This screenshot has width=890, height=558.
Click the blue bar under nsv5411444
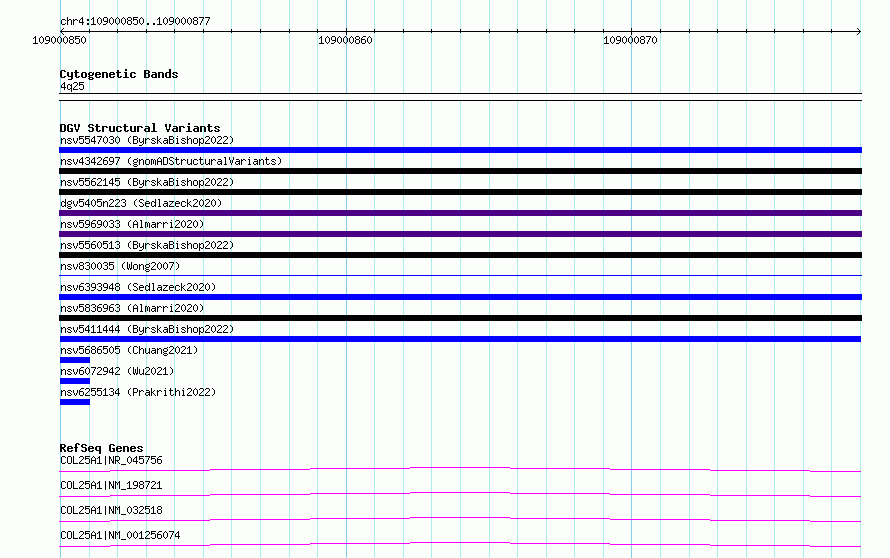pyautogui.click(x=460, y=339)
